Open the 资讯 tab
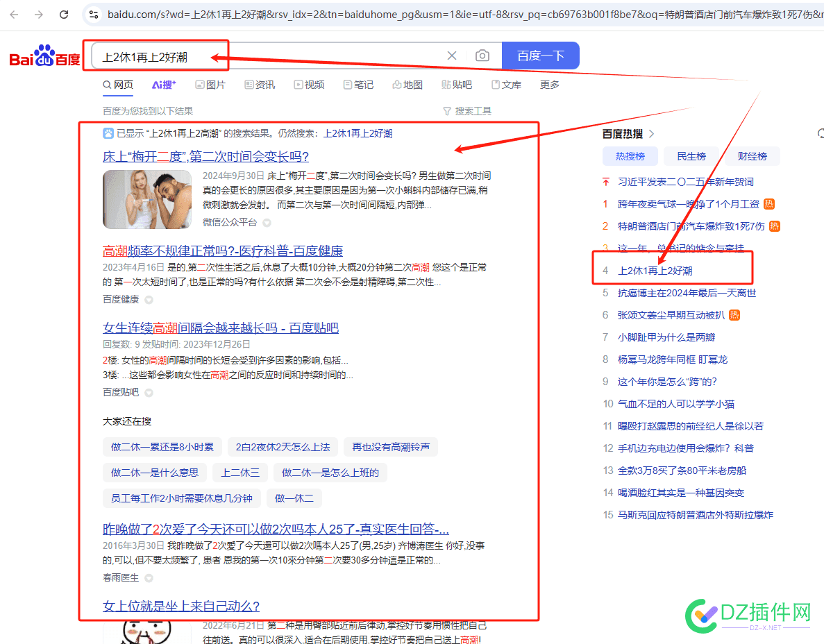This screenshot has height=644, width=824. click(260, 85)
